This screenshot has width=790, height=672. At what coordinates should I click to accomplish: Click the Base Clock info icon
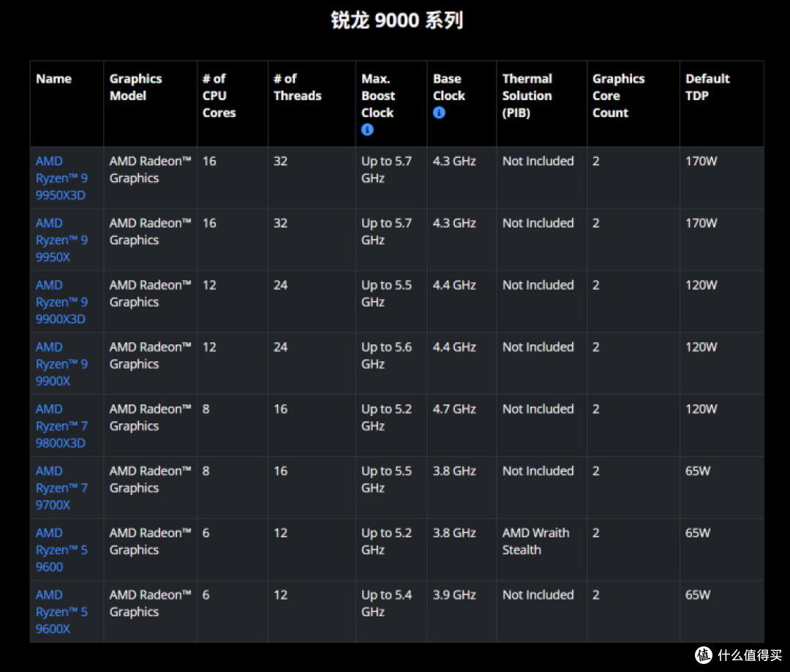pos(439,113)
